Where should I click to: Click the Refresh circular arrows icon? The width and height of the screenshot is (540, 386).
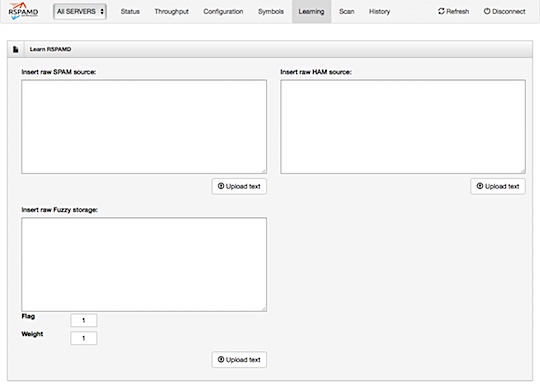tap(441, 11)
